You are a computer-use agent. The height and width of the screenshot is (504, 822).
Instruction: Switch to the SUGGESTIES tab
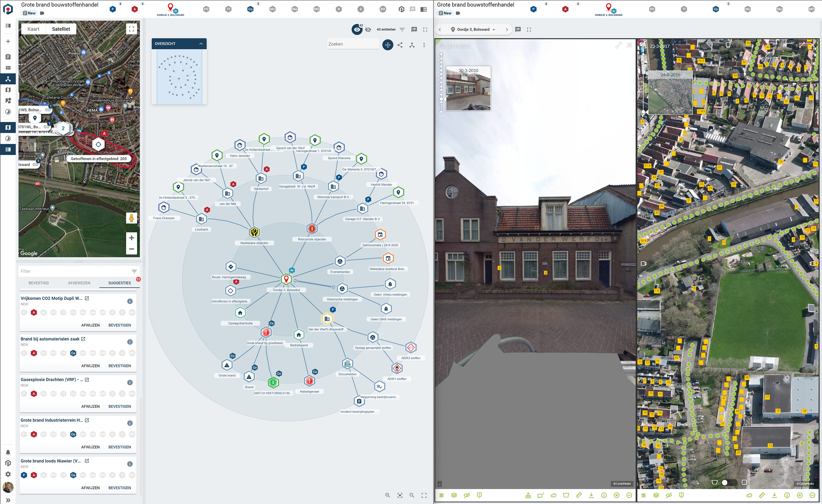[x=119, y=283]
